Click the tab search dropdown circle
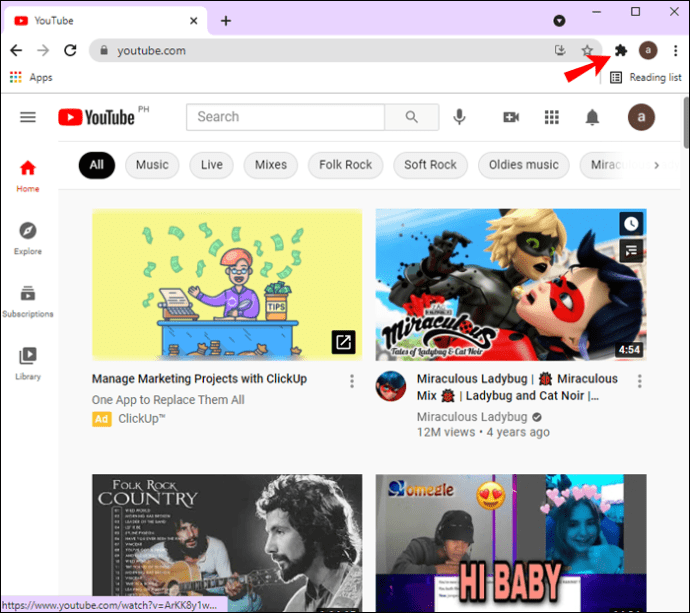Viewport: 690px width, 613px height. pyautogui.click(x=559, y=21)
